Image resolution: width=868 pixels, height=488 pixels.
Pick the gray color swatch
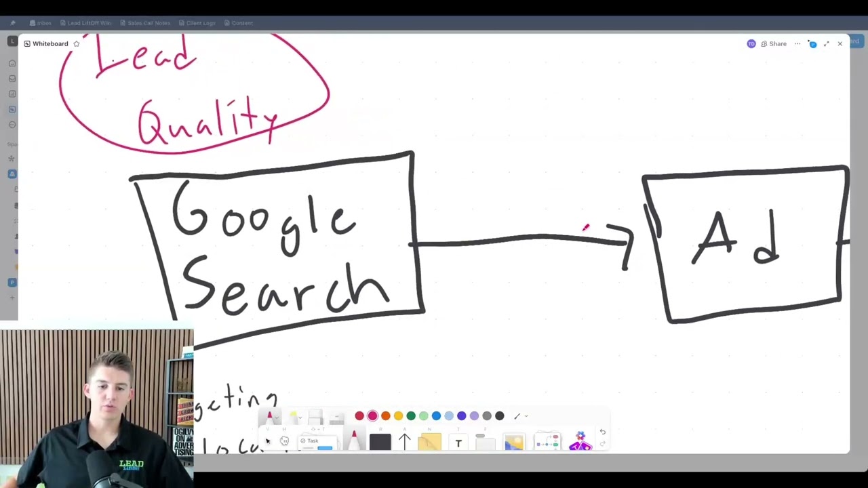[487, 416]
